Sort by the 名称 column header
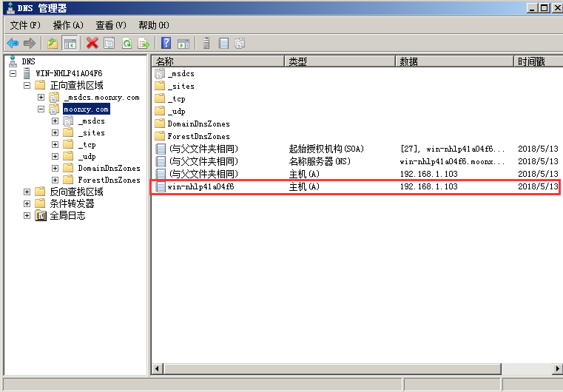563x392 pixels. click(218, 61)
